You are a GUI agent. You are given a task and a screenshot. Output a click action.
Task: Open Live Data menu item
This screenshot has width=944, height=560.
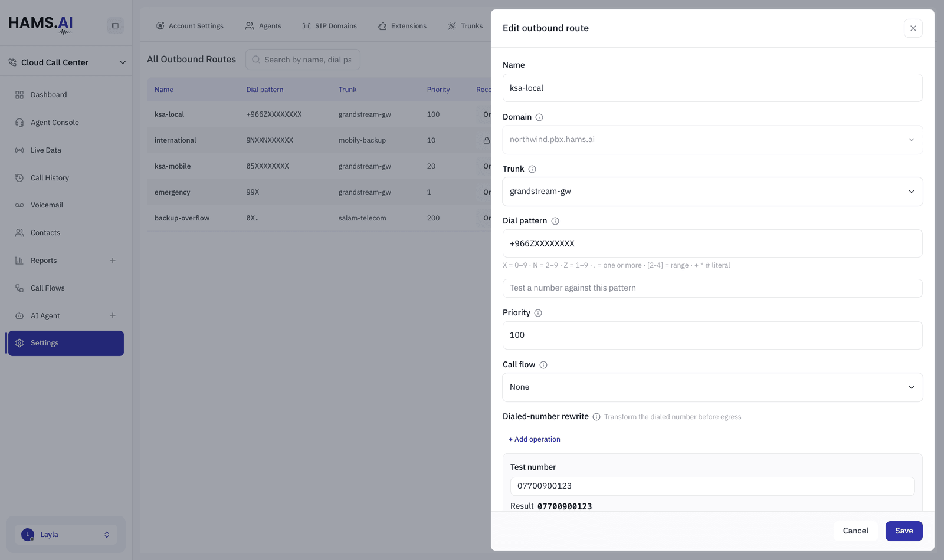point(66,150)
